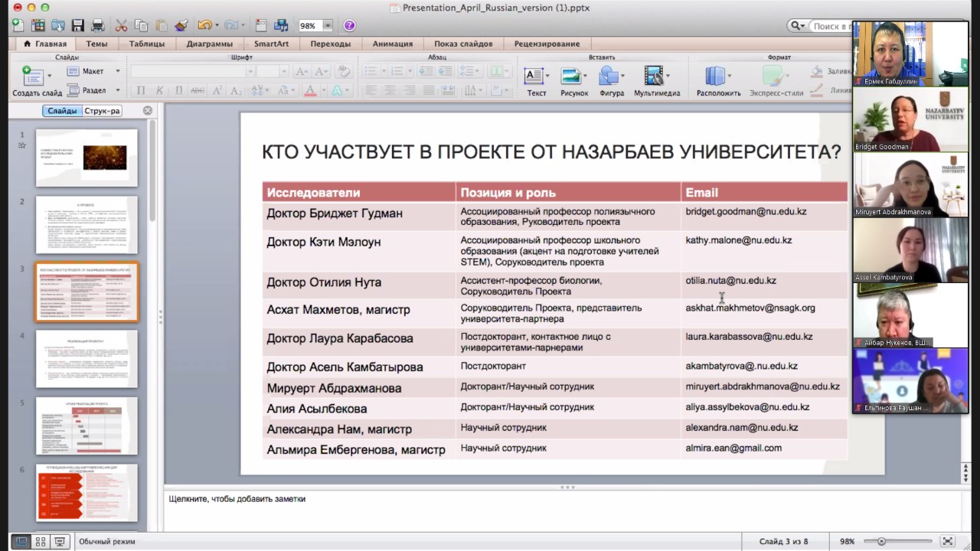Open PowerPoint Help purple question icon
Image resolution: width=980 pixels, height=551 pixels.
tap(349, 25)
